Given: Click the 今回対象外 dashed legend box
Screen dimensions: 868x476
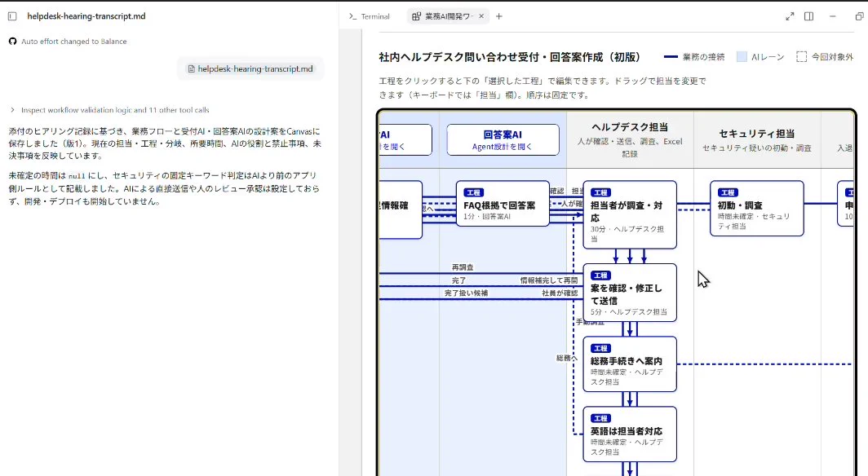Looking at the screenshot, I should pos(801,57).
